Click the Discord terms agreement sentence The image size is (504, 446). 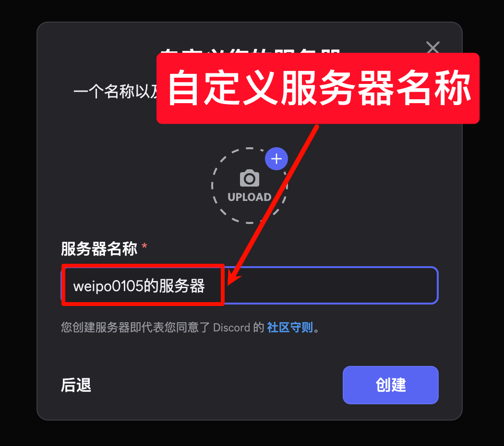pyautogui.click(x=190, y=328)
